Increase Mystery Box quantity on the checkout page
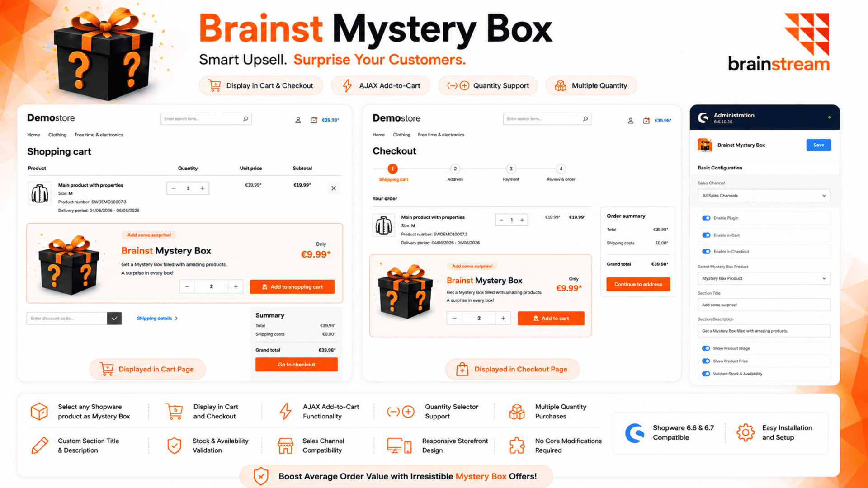Image resolution: width=868 pixels, height=488 pixels. pyautogui.click(x=503, y=318)
